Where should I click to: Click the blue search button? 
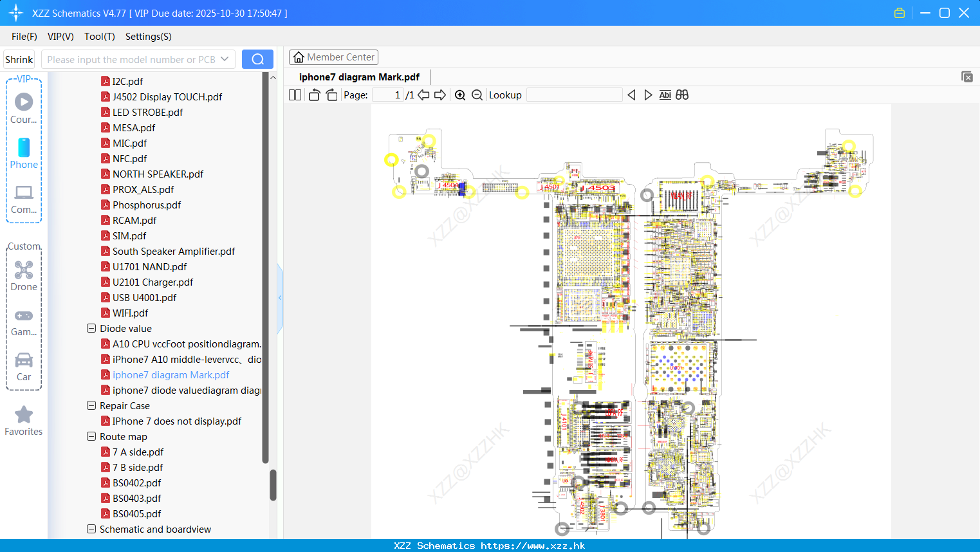coord(257,59)
